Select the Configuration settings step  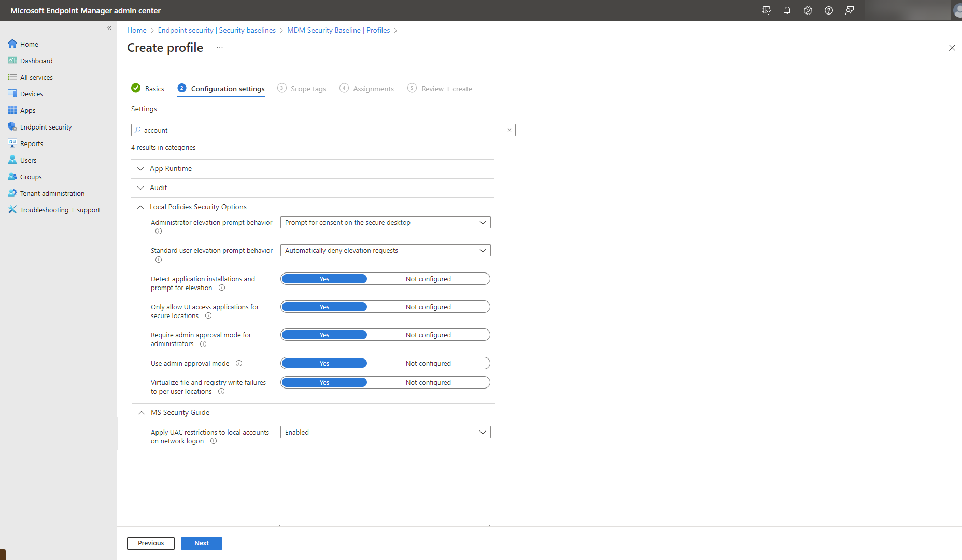pyautogui.click(x=221, y=89)
